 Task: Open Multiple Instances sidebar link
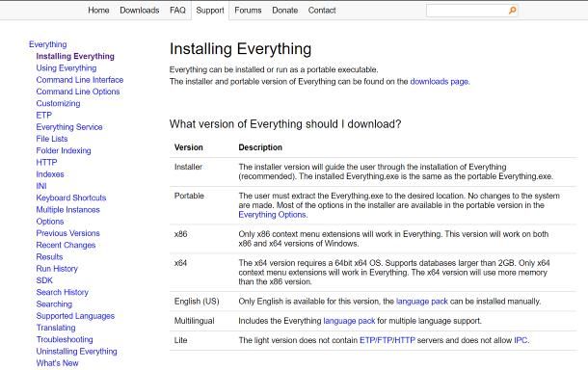click(x=67, y=209)
